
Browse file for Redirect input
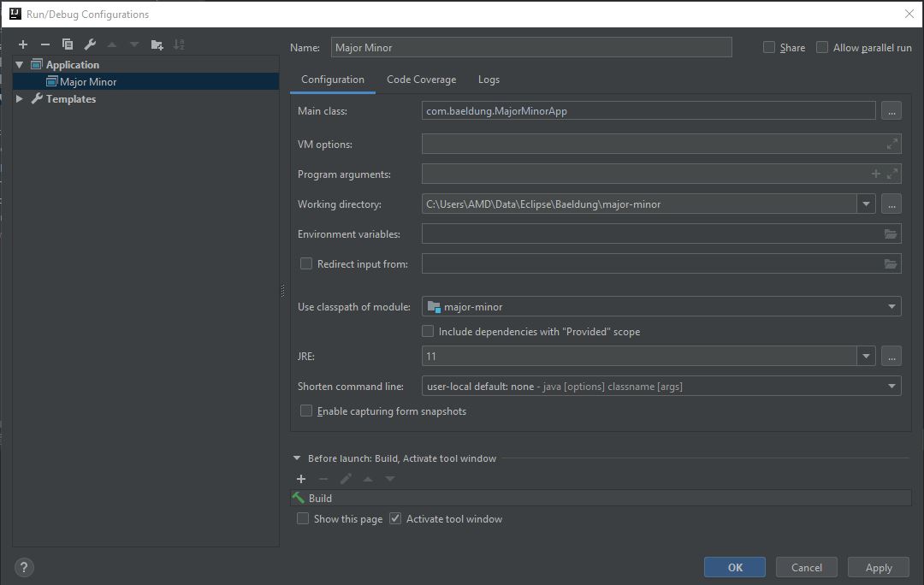pos(891,264)
